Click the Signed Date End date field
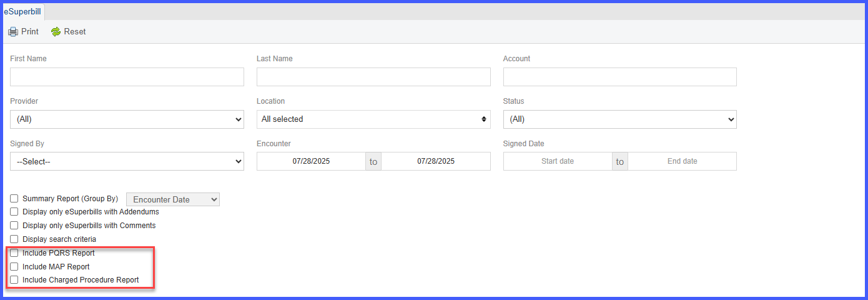 coord(682,161)
